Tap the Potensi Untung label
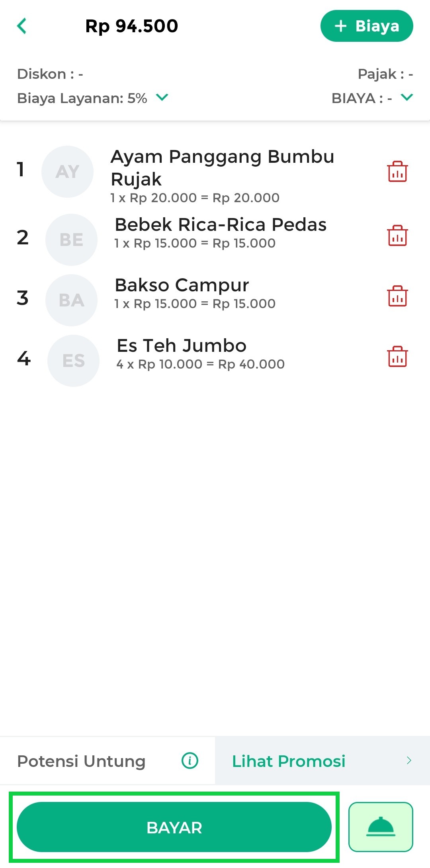The height and width of the screenshot is (868, 430). tap(81, 761)
